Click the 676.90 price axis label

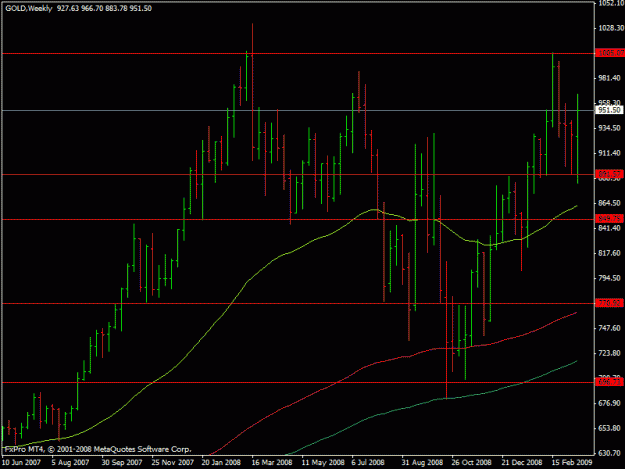[x=609, y=403]
